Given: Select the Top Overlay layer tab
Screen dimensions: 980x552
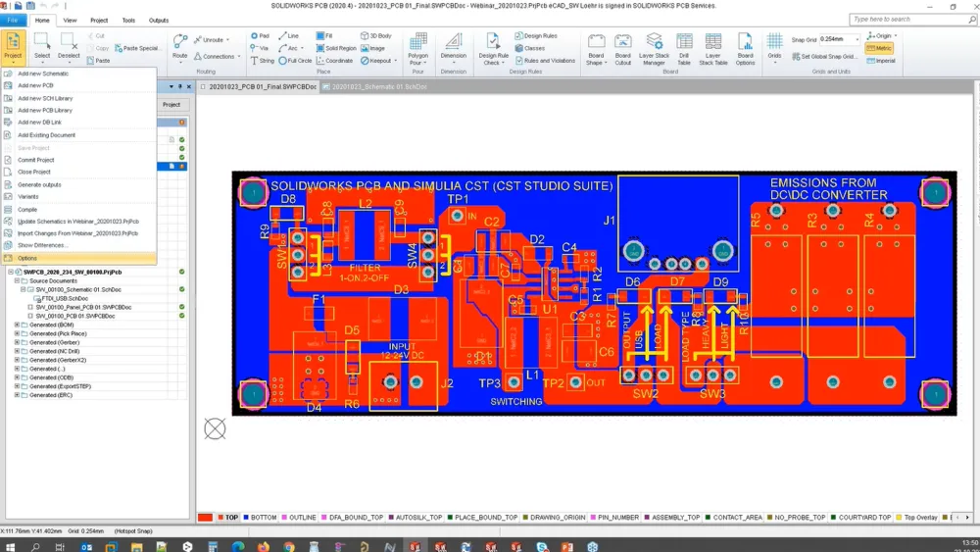Looking at the screenshot, I should click(917, 518).
